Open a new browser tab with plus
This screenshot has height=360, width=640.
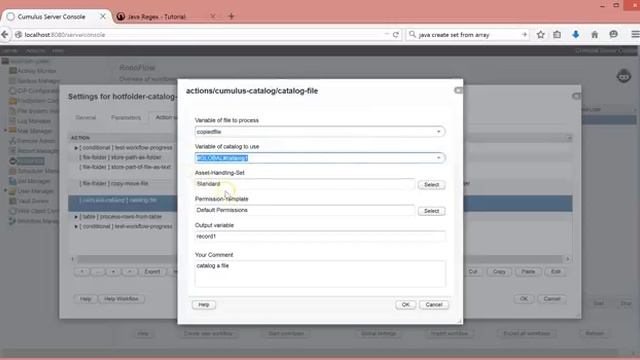point(231,16)
